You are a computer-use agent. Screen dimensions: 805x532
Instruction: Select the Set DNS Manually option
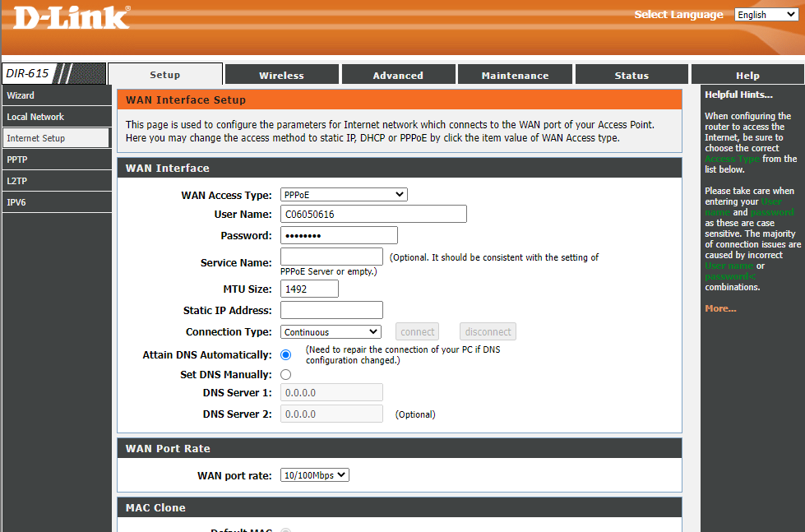286,375
